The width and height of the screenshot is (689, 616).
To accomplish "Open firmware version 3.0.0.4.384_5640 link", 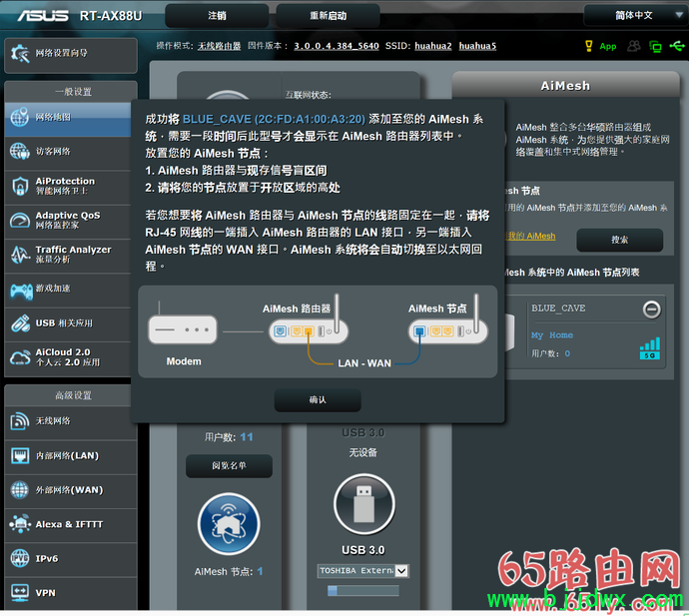I will (337, 46).
